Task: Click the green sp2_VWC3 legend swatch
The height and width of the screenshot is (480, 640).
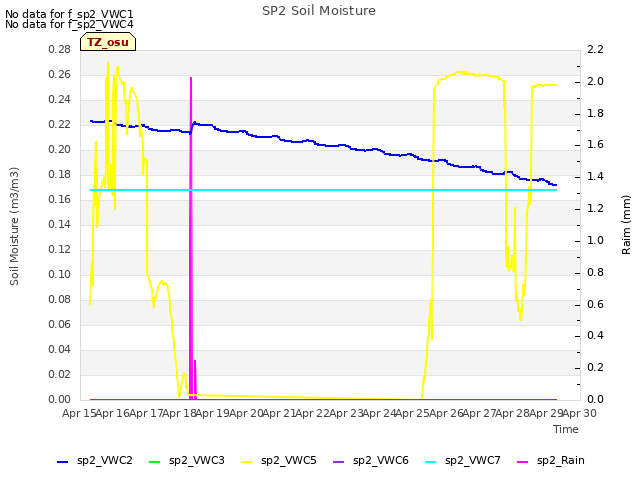Action: pos(154,462)
